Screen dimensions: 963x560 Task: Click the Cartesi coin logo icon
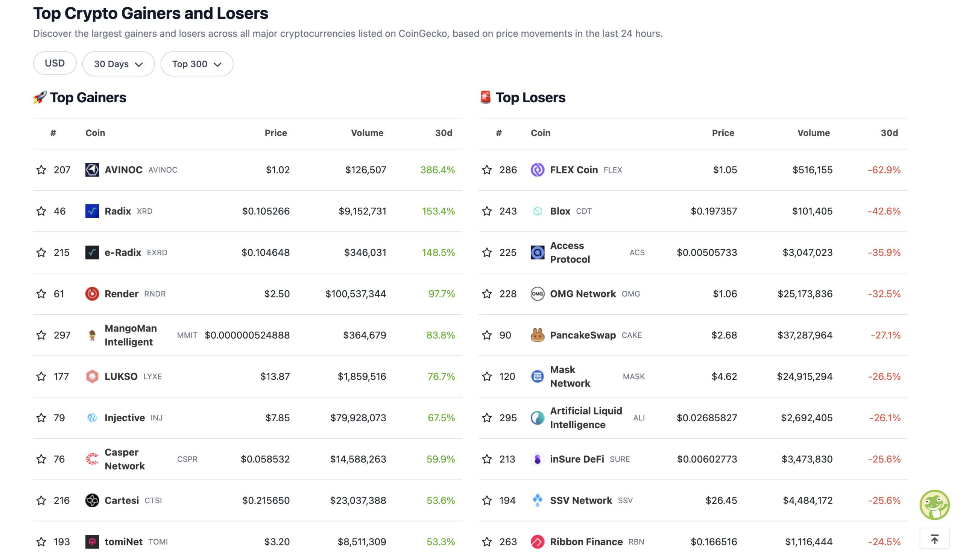[x=92, y=500]
